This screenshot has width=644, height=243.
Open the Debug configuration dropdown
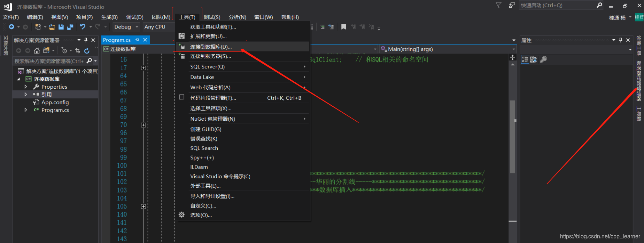126,27
